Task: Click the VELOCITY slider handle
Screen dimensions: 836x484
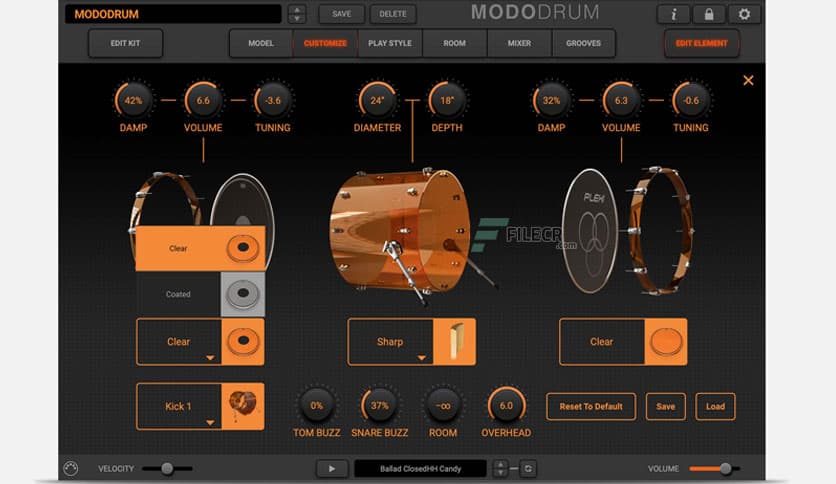Action: [167, 469]
